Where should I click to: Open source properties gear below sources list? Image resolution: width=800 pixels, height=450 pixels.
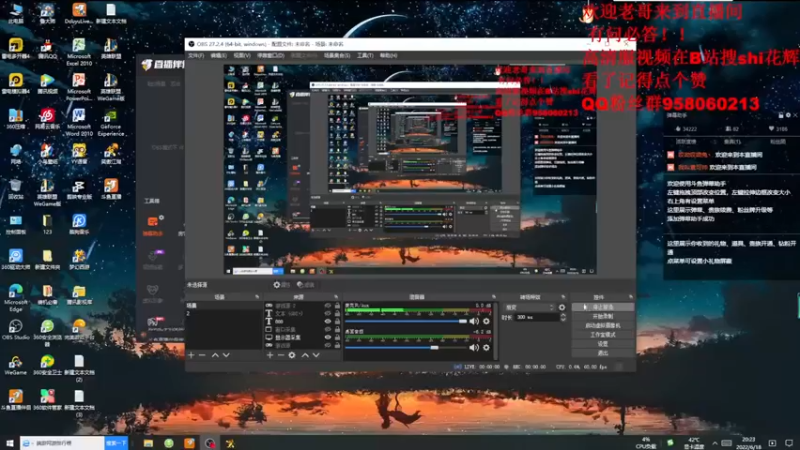(292, 355)
